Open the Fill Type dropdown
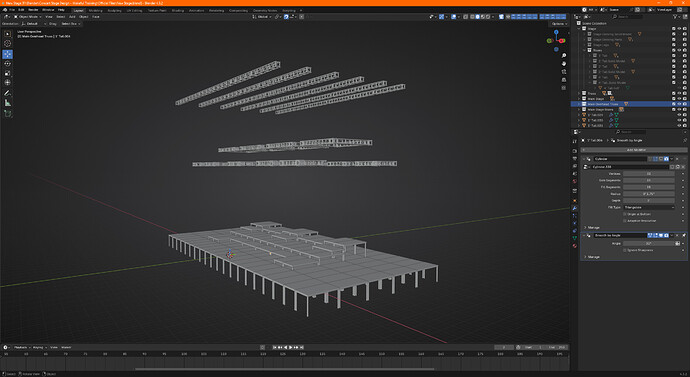The height and width of the screenshot is (377, 690). [649, 207]
